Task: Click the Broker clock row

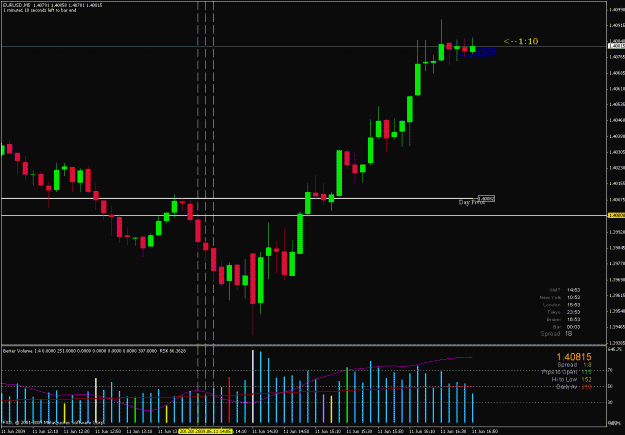Action: [564, 319]
